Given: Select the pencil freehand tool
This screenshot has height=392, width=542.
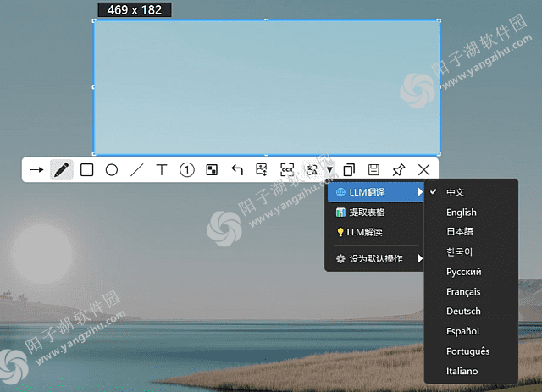Looking at the screenshot, I should click(x=62, y=169).
